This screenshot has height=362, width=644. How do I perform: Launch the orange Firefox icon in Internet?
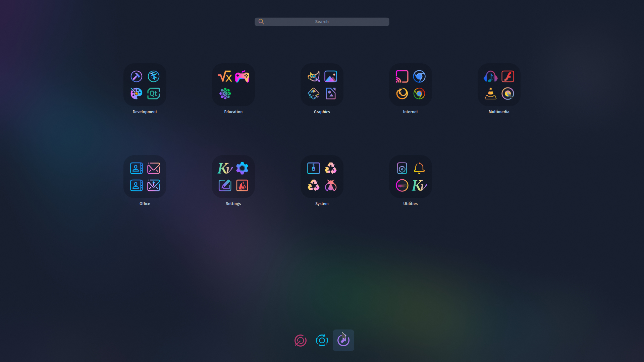(x=402, y=94)
